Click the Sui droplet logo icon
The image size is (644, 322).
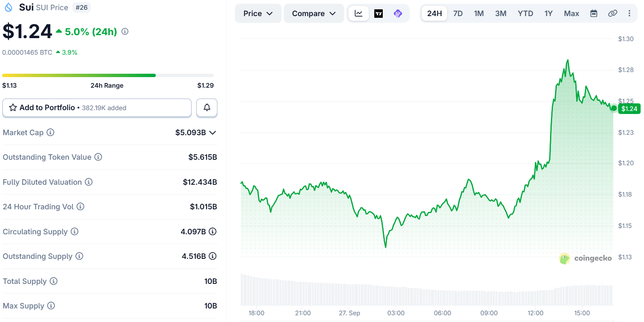pyautogui.click(x=8, y=7)
